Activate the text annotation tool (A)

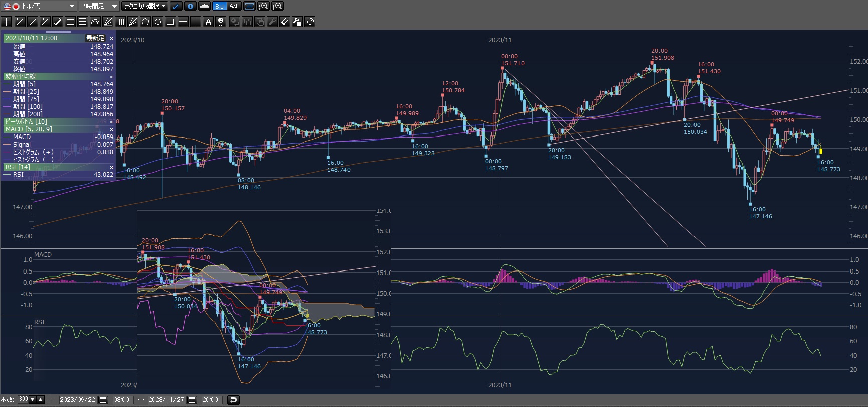[208, 22]
